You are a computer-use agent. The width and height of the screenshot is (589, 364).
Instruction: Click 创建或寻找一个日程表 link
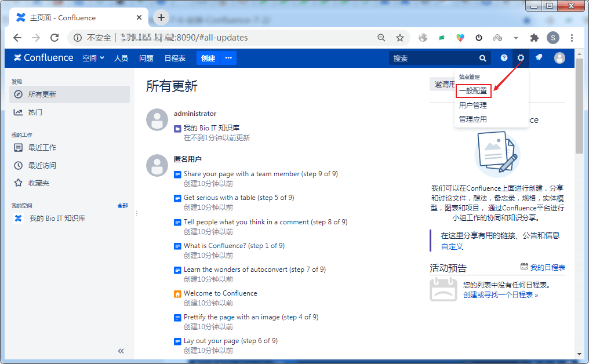pos(500,295)
